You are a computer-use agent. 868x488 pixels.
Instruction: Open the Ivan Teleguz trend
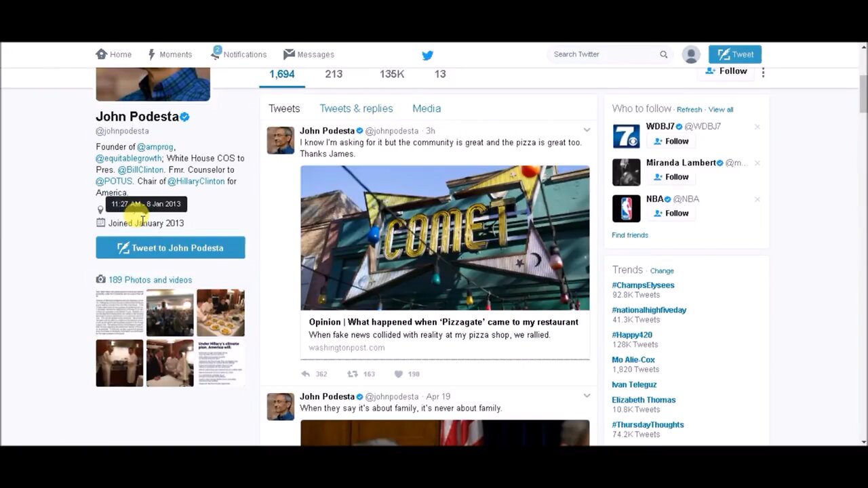pos(634,385)
